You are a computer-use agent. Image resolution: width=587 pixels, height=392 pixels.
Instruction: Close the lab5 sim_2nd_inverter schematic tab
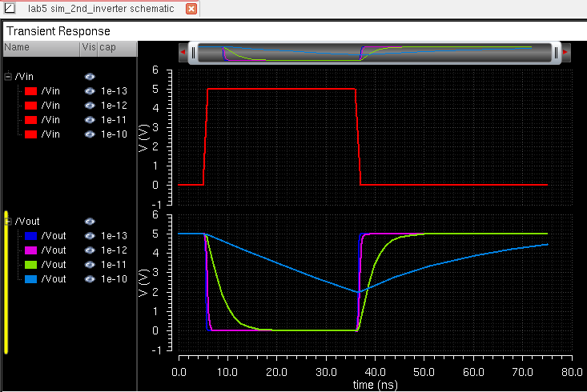tap(191, 10)
